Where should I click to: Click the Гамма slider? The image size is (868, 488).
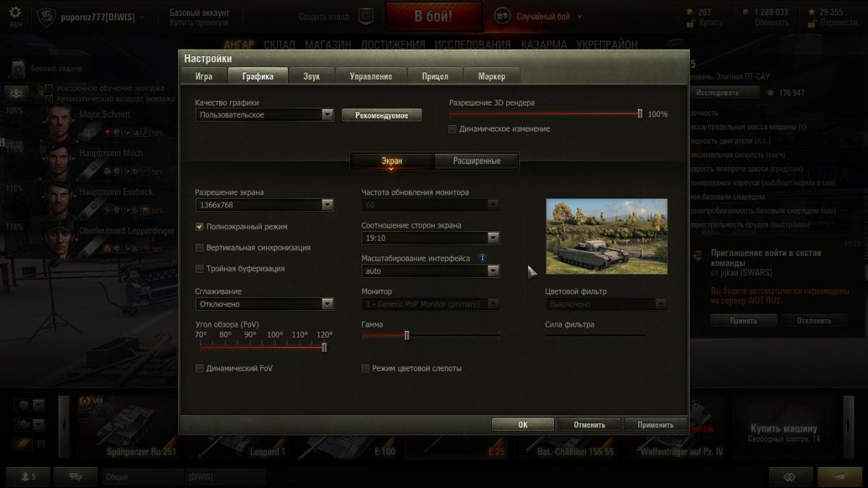tap(431, 335)
